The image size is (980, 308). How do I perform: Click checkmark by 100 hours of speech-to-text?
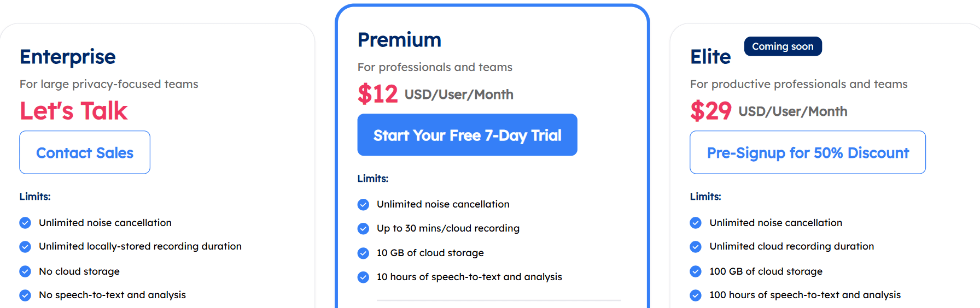tap(696, 295)
